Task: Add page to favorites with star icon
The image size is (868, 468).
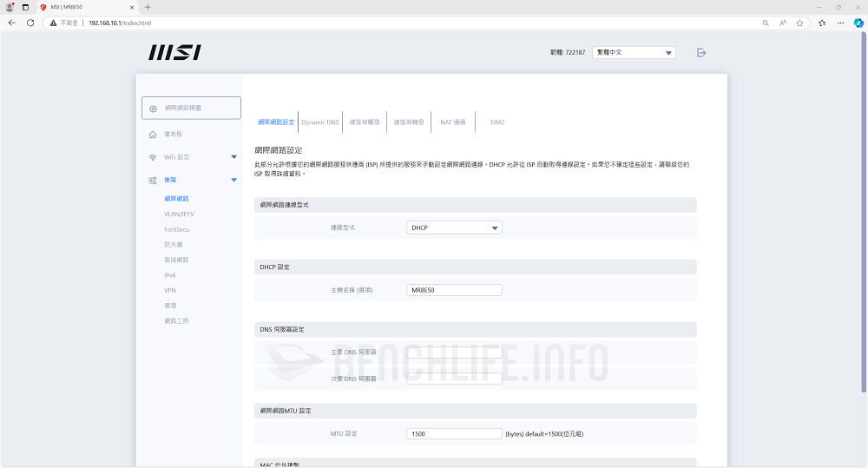Action: tap(799, 23)
